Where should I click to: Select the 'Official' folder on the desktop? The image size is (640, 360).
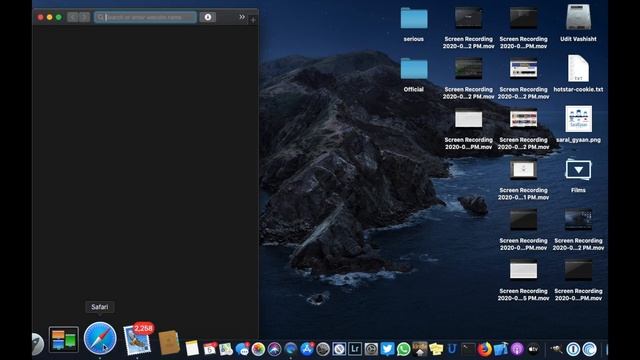pyautogui.click(x=414, y=69)
